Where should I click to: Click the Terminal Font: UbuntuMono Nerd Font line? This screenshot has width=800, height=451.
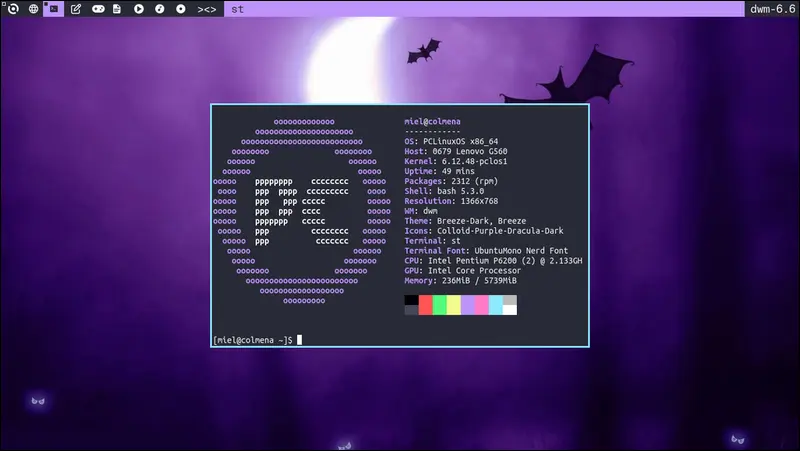pos(486,250)
